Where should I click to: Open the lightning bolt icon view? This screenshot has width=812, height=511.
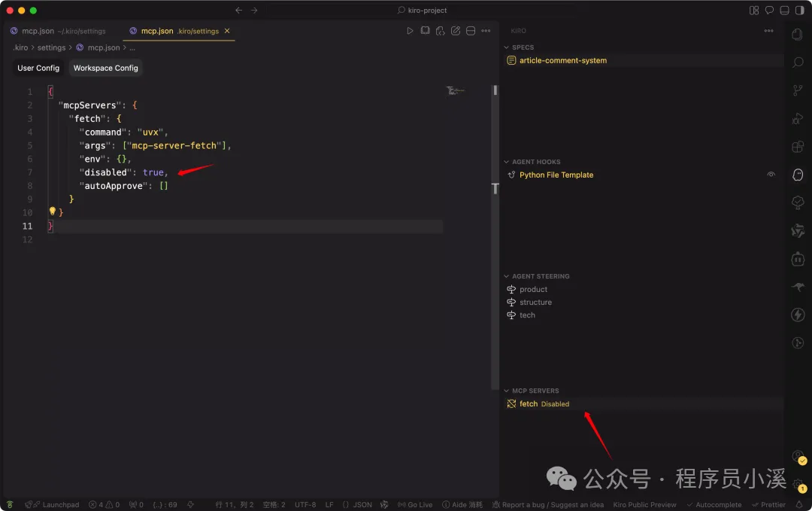(x=798, y=315)
